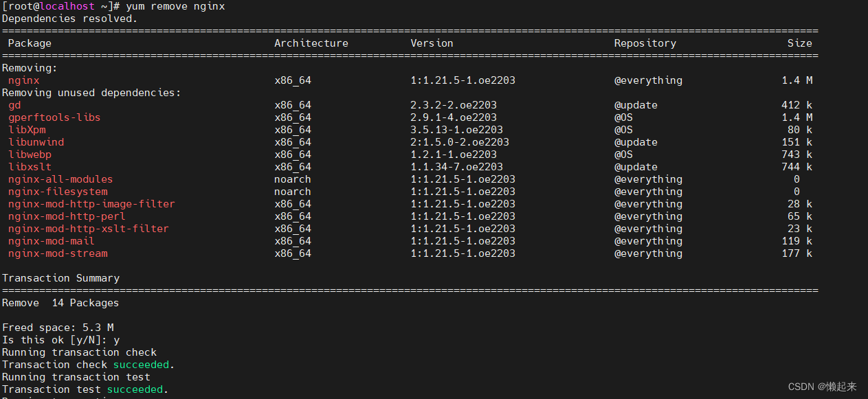The width and height of the screenshot is (868, 399).
Task: Select the nginx-mod-mail package
Action: pos(51,240)
